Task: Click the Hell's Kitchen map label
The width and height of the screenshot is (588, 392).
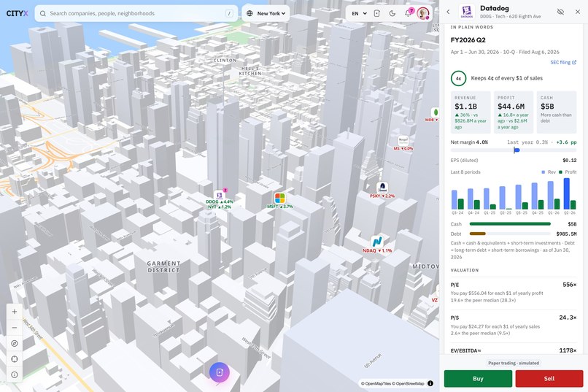Action: [250, 71]
